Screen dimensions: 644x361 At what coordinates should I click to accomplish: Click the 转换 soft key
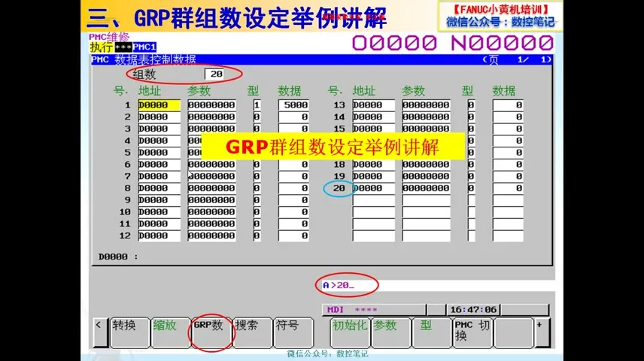coord(129,332)
